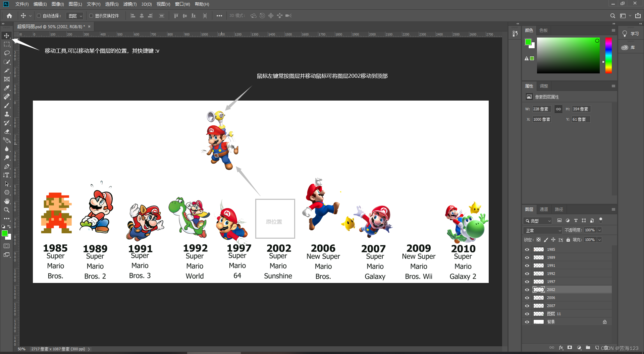Go to the Home screen icon
The width and height of the screenshot is (644, 354).
point(9,16)
